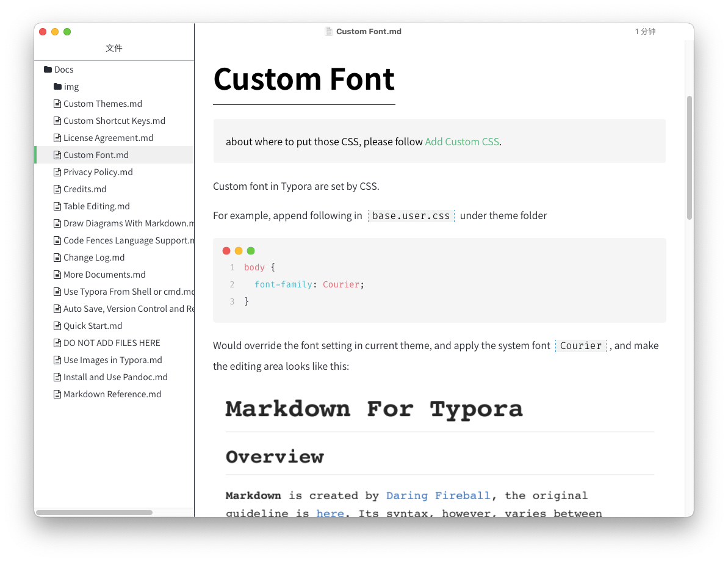Click the file icon beside Custom Font.md in sidebar
728x562 pixels.
click(x=57, y=155)
